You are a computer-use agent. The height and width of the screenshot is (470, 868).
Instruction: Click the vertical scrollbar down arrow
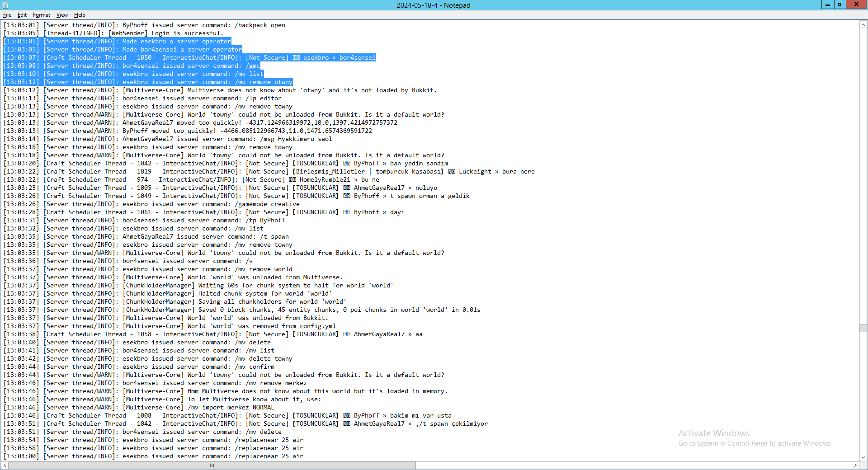coord(863,457)
